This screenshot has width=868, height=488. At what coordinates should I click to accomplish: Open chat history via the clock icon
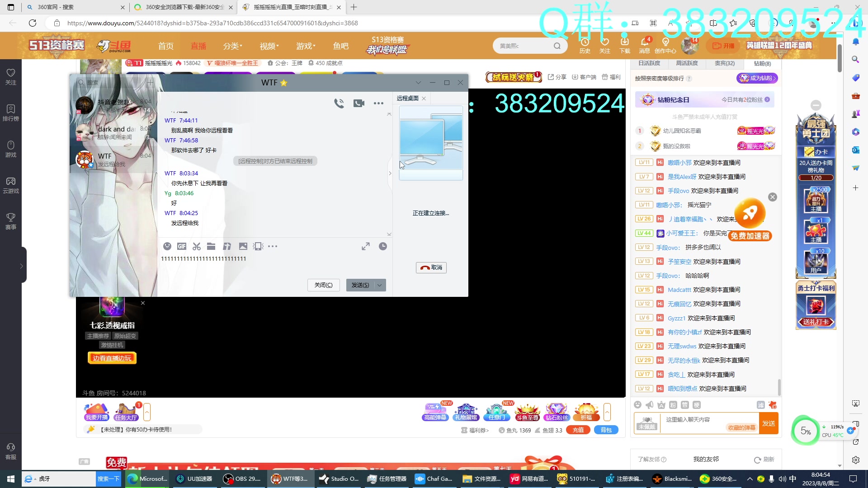point(383,246)
